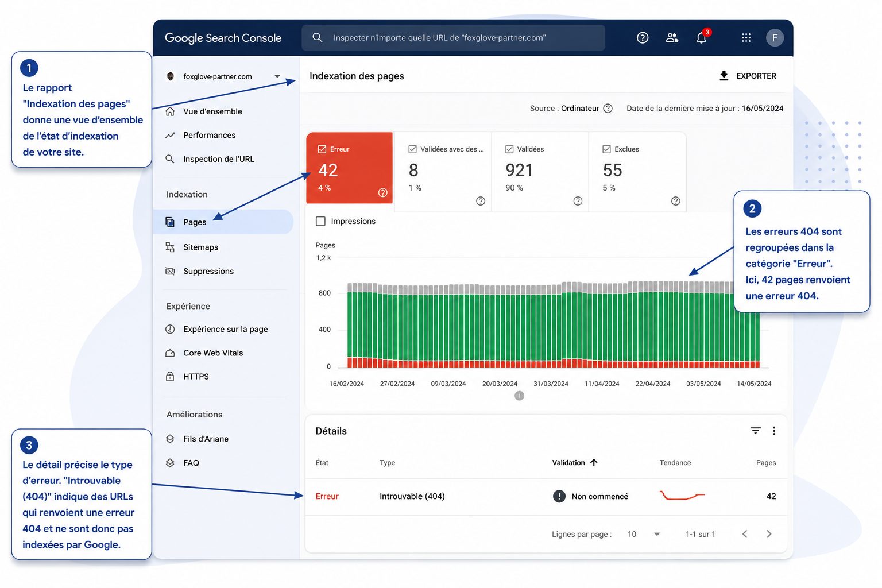The height and width of the screenshot is (588, 882).
Task: Toggle the Validées avec des checkbox
Action: point(412,149)
